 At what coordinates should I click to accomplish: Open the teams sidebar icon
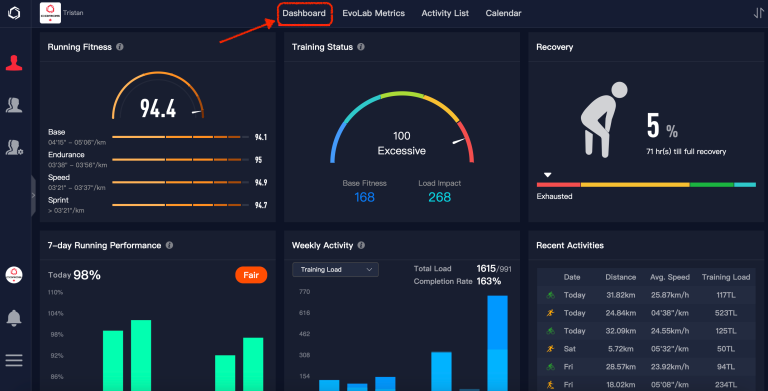point(14,105)
